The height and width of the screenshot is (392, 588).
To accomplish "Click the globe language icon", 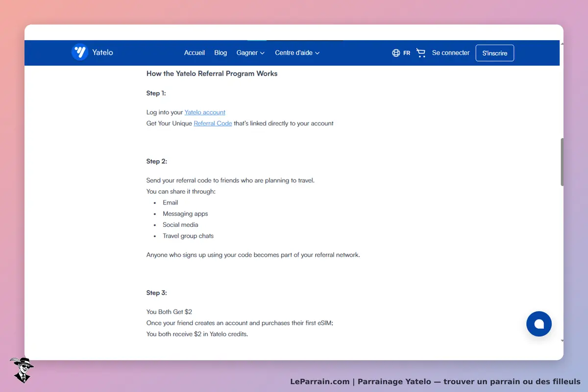I will tap(396, 53).
